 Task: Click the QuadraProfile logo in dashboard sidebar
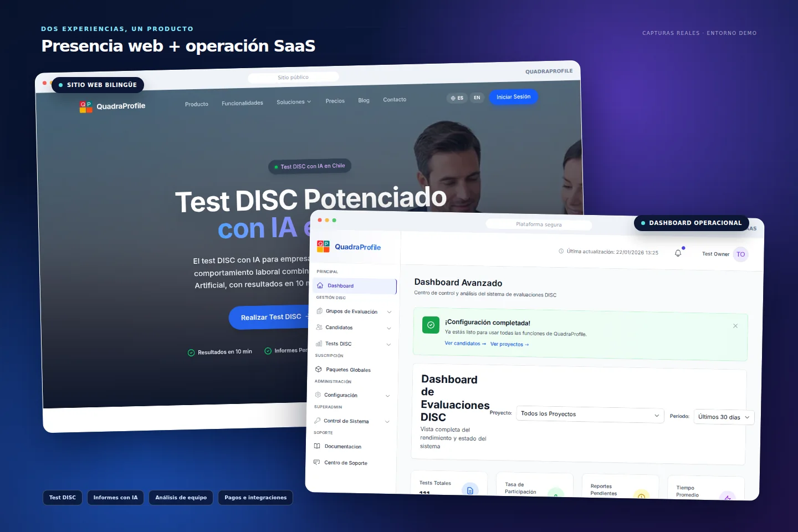pos(349,247)
